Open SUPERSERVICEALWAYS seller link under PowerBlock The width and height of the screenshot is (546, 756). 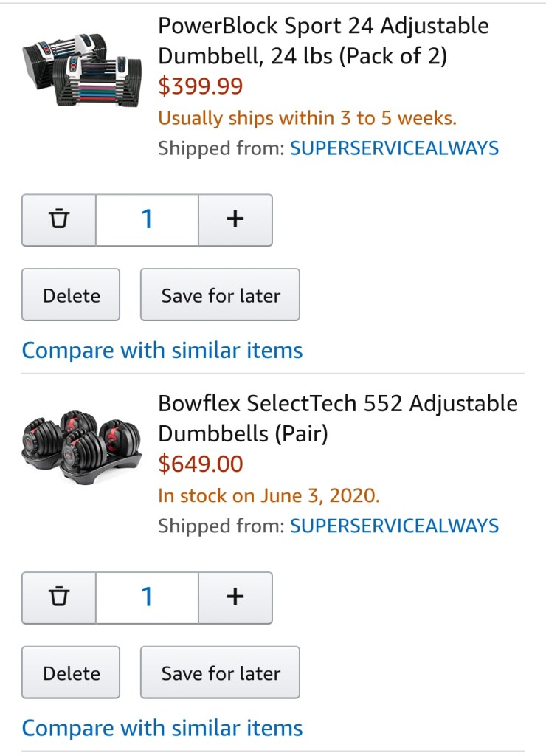coord(394,148)
